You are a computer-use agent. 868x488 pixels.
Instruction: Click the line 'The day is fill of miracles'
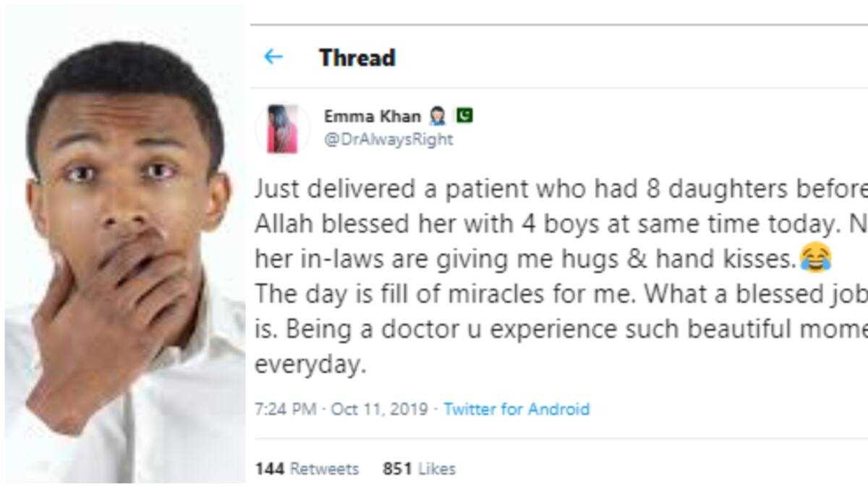561,294
